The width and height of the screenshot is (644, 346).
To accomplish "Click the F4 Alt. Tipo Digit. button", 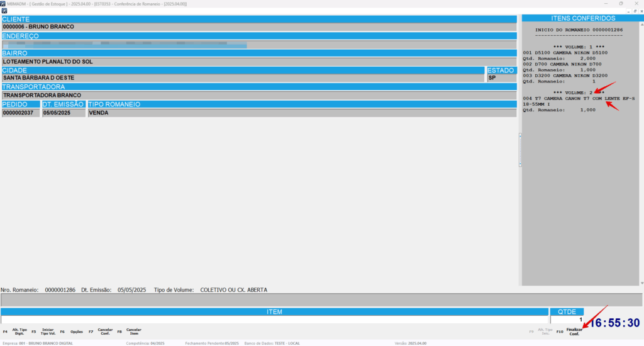I will 15,332.
